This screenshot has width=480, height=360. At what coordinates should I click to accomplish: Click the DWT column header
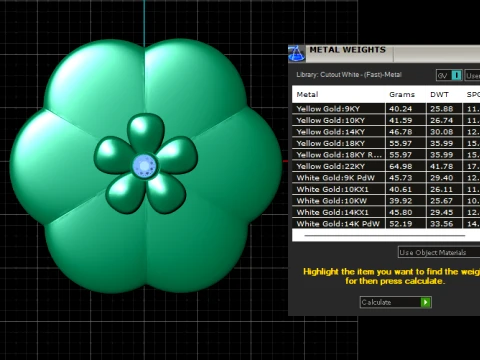(439, 94)
